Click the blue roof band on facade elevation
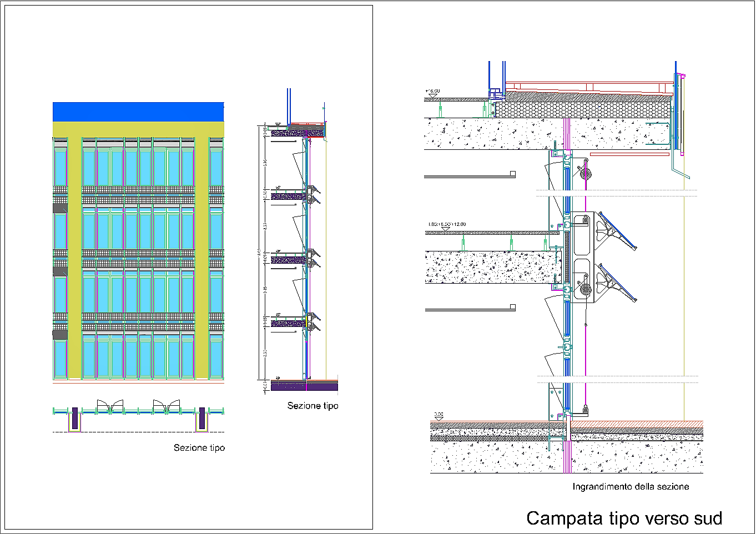Viewport: 756px width, 534px height. [138, 112]
